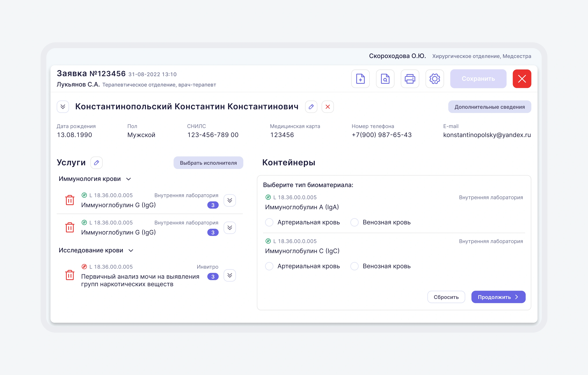Click green ruble icon beside Иммуноглобулин A code

click(x=268, y=197)
